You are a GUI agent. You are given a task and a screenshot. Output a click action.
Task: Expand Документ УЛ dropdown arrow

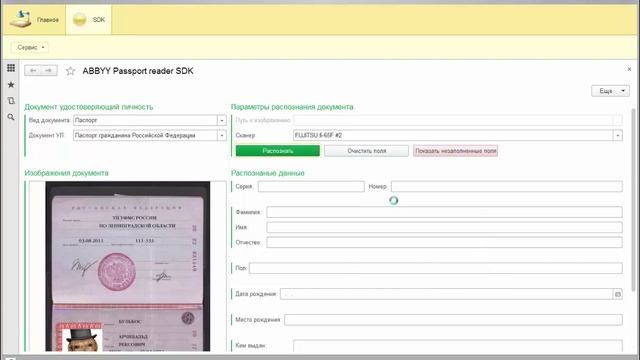[222, 136]
